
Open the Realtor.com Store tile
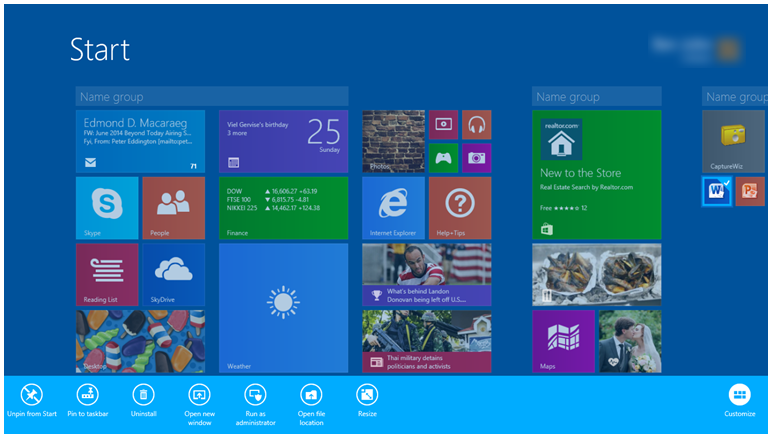click(596, 174)
